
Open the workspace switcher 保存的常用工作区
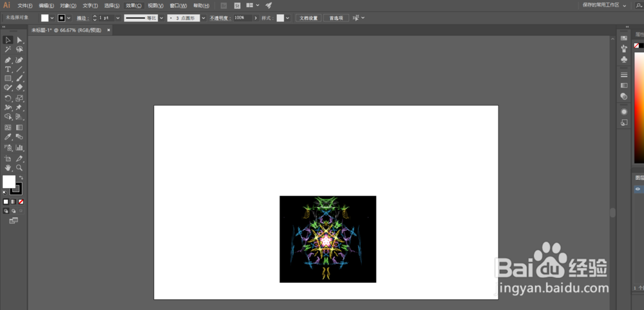(604, 5)
